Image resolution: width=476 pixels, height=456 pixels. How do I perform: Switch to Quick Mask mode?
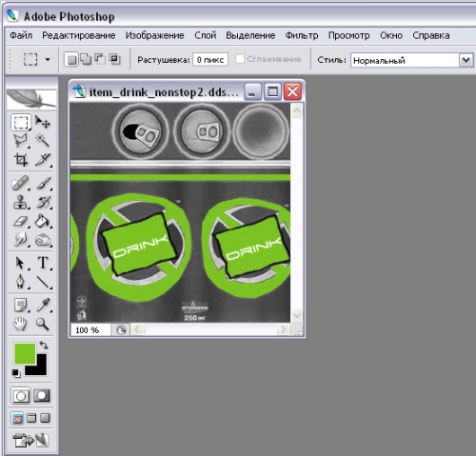click(42, 395)
